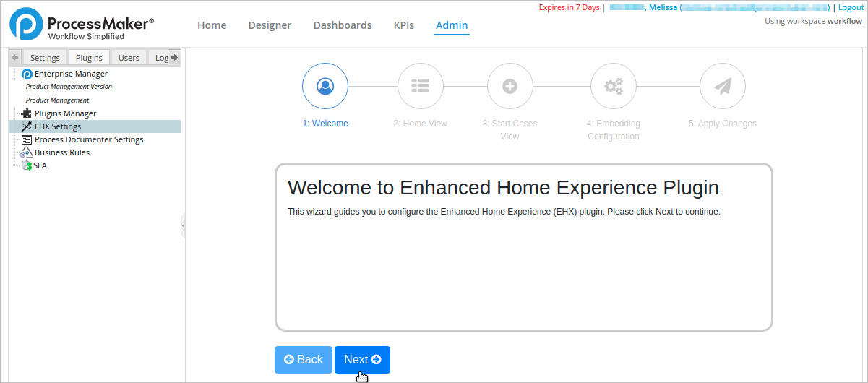Open the Designer menu

pyautogui.click(x=270, y=25)
